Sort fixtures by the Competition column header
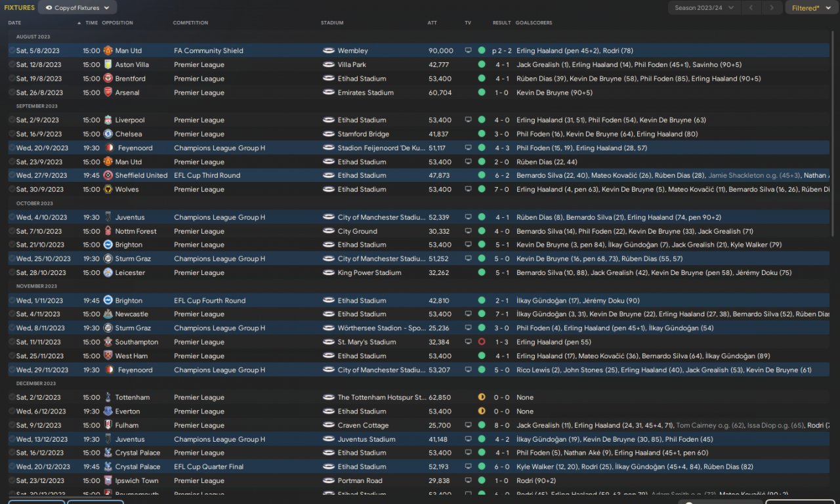 [x=190, y=23]
